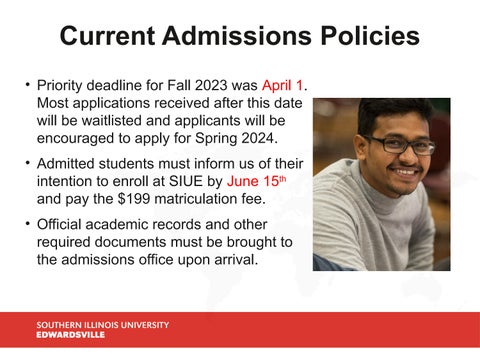The width and height of the screenshot is (480, 360).
Task: Click the $199 matriculation fee text
Action: click(192, 199)
